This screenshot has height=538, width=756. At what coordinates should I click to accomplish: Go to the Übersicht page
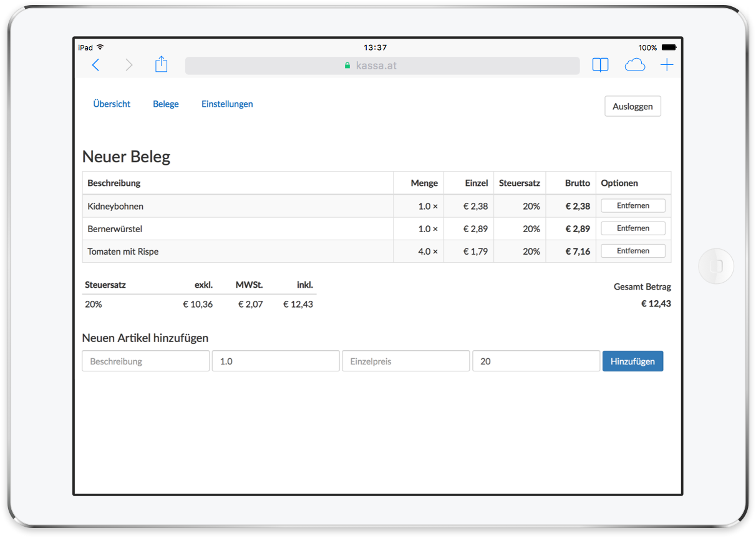(x=112, y=104)
